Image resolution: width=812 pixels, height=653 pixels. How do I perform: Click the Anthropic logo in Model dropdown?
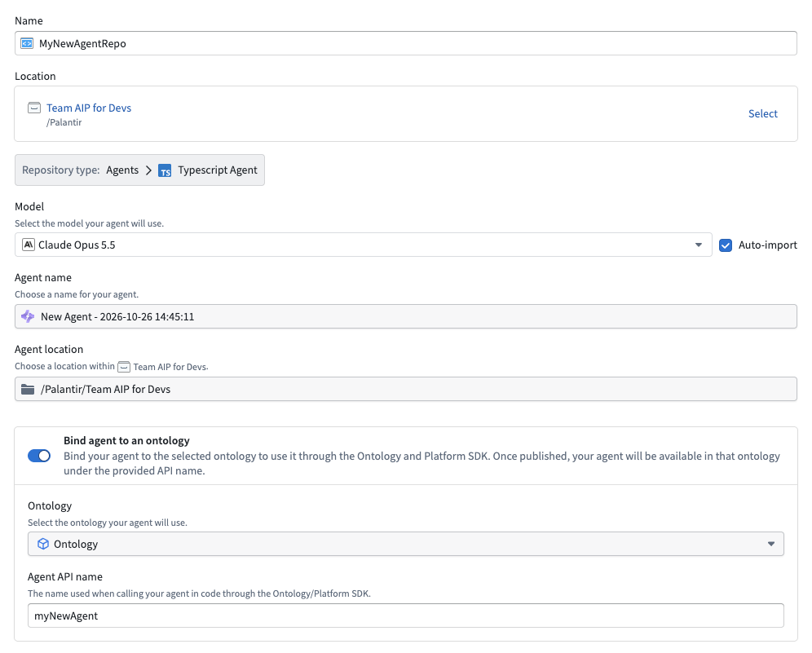tap(29, 245)
